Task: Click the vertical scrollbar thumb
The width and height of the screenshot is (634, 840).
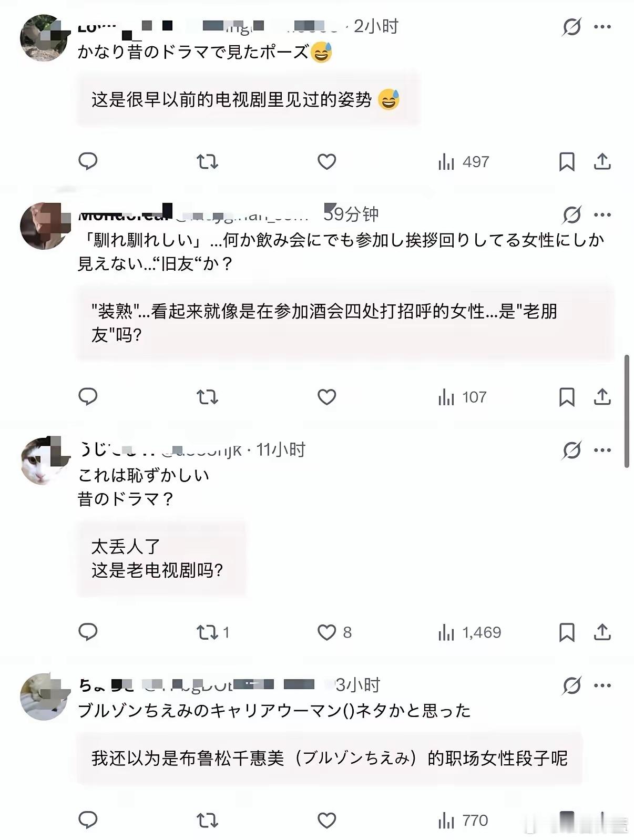Action: 627,411
